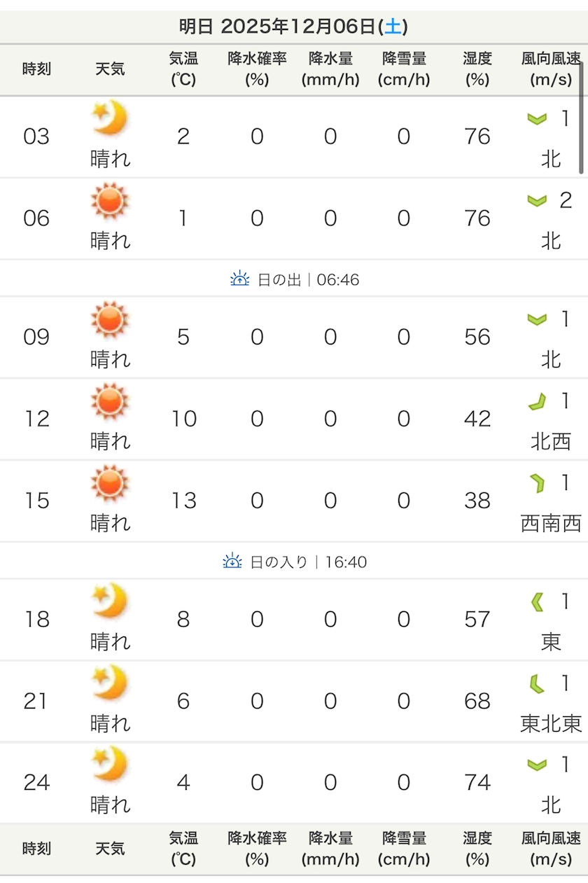Click the vertical scrollbar on right edge
This screenshot has width=588, height=883.
[581, 119]
